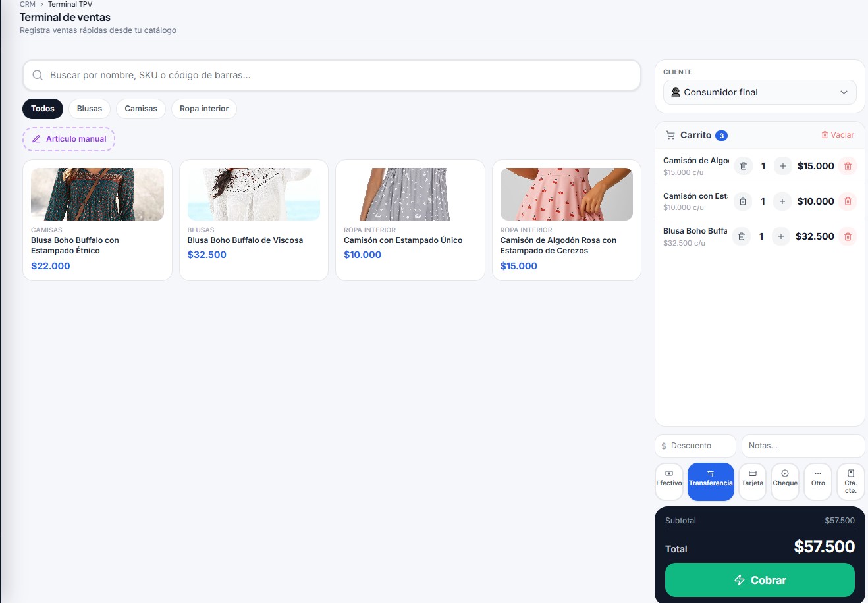
Task: Pick Tarjeta as payment method
Action: pos(752,482)
